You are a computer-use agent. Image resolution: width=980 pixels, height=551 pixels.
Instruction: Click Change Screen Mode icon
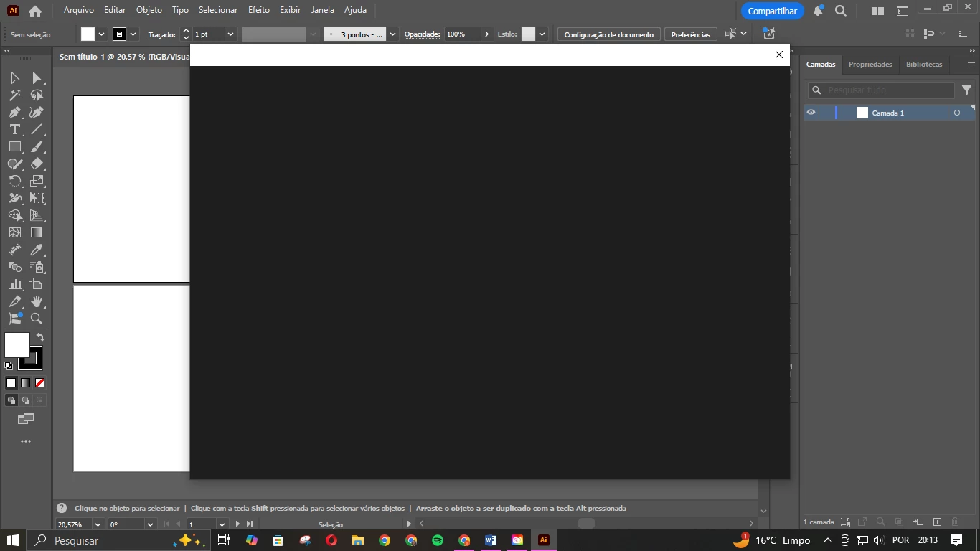point(26,418)
